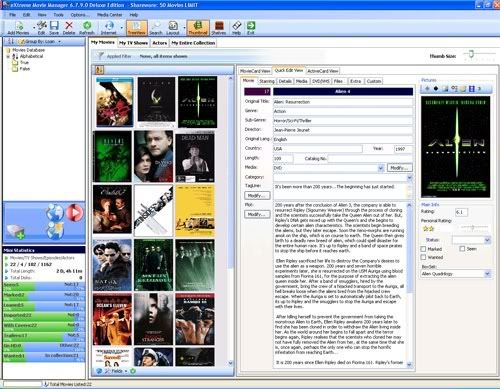
Task: Open the Media DVD dropdown
Action: (x=381, y=168)
